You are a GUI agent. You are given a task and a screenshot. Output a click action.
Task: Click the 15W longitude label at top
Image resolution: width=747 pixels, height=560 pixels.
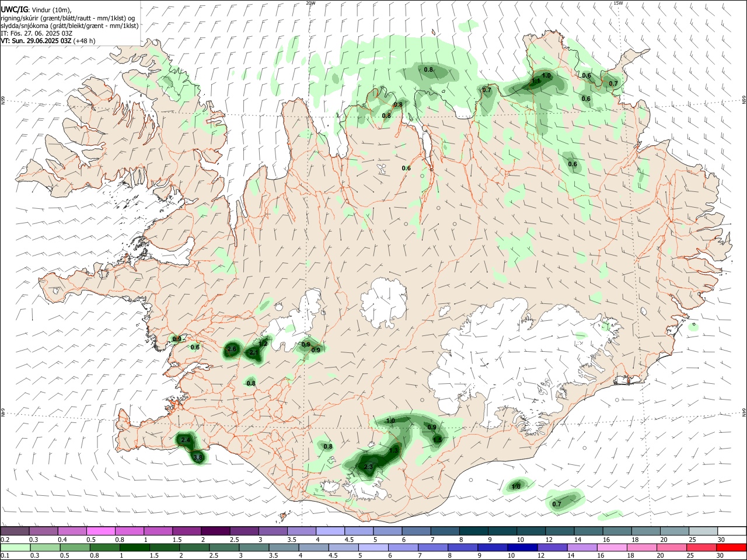618,3
